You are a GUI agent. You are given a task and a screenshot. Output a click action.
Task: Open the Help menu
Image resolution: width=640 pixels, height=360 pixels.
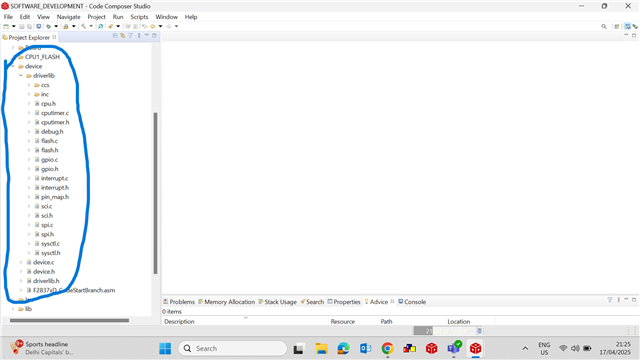(x=191, y=17)
